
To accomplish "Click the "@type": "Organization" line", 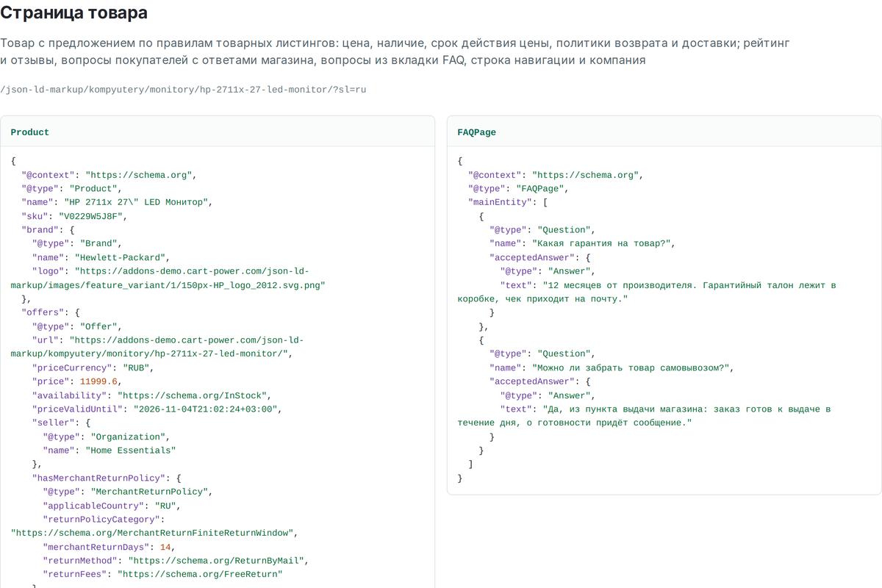I will (106, 437).
